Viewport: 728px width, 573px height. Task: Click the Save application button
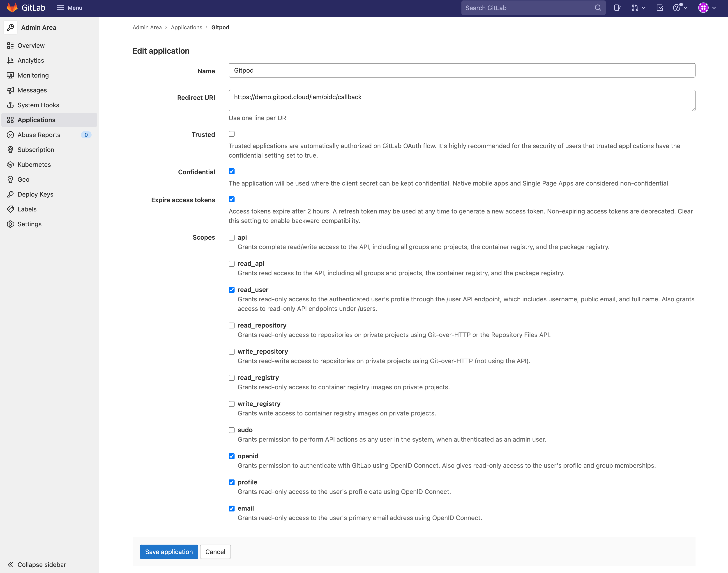click(x=169, y=552)
